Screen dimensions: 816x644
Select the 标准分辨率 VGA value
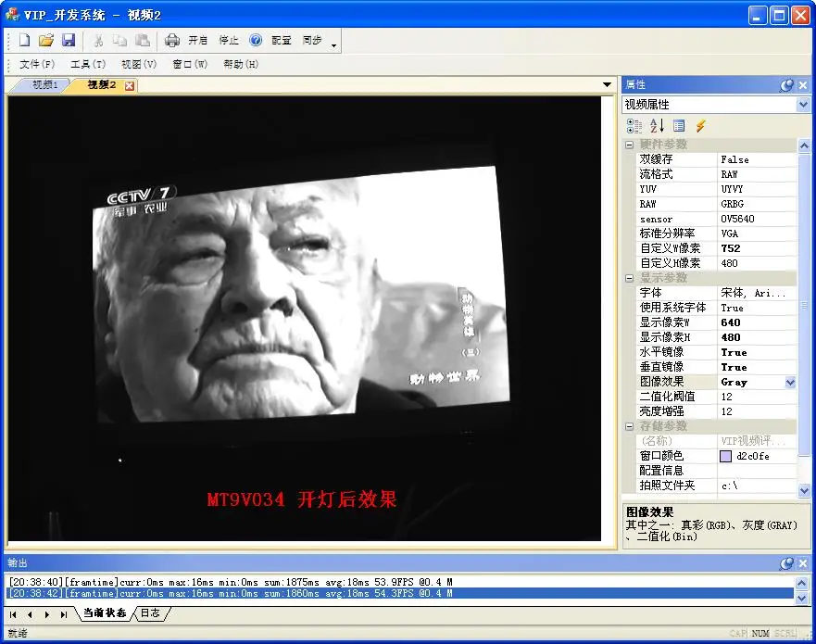[x=758, y=234]
